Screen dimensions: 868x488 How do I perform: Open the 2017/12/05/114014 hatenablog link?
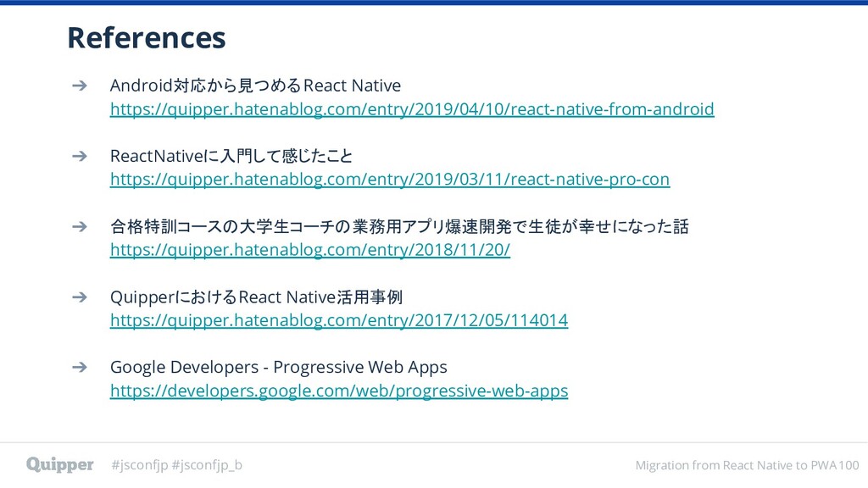339,319
